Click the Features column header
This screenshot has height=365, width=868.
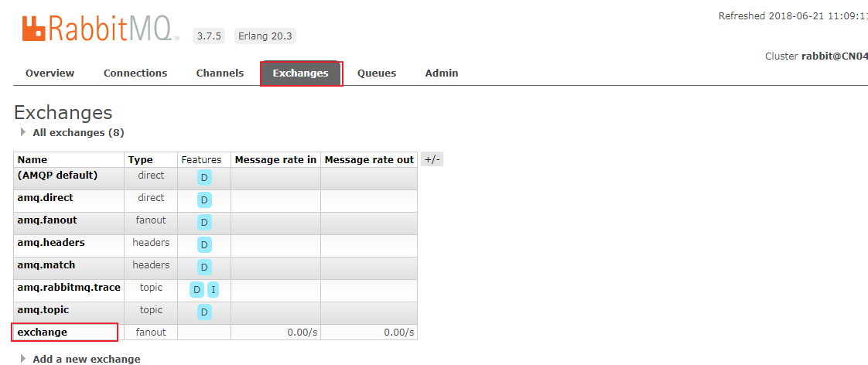201,160
